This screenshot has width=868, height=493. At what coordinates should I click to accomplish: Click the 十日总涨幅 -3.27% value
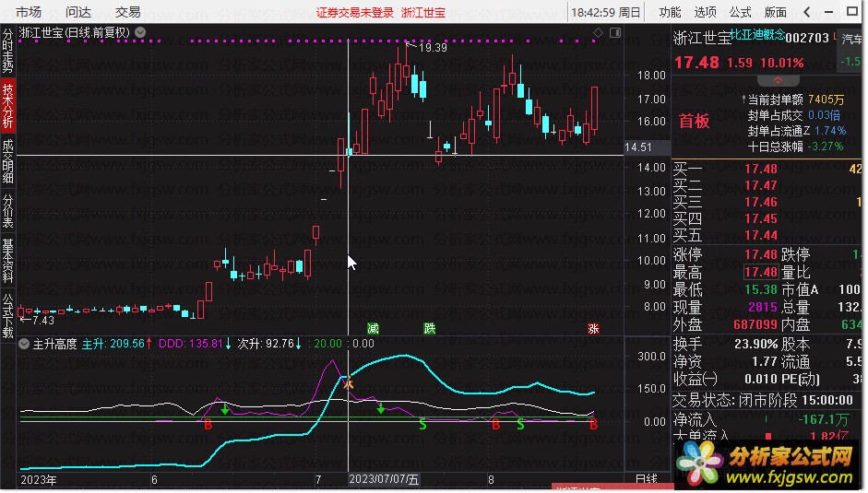click(825, 147)
